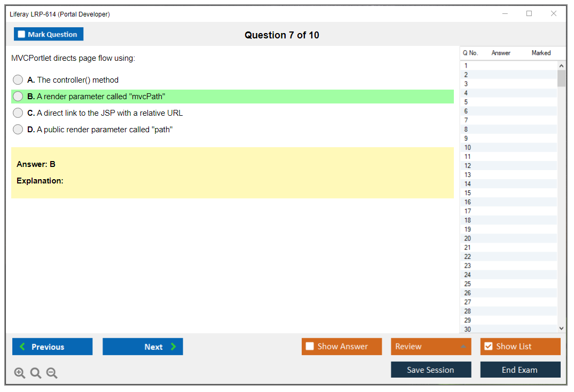Click the zoom out magnifier icon

point(52,373)
